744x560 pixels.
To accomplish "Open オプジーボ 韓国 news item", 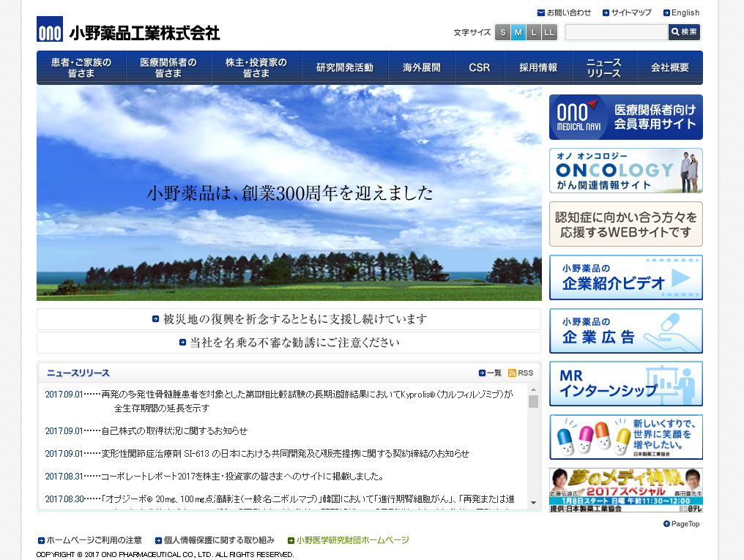I will tap(308, 499).
